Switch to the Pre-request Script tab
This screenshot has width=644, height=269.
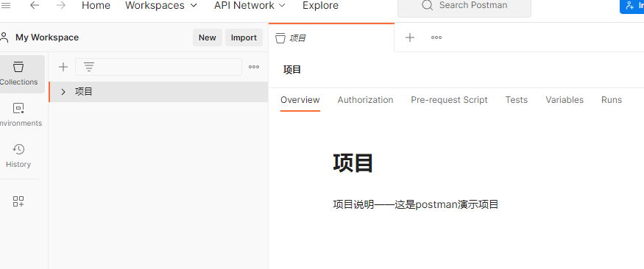[449, 100]
